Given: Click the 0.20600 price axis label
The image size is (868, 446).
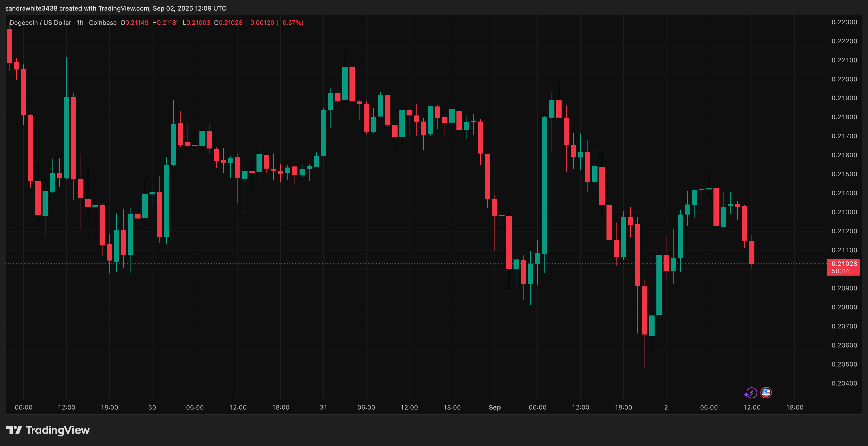Looking at the screenshot, I should coord(844,345).
